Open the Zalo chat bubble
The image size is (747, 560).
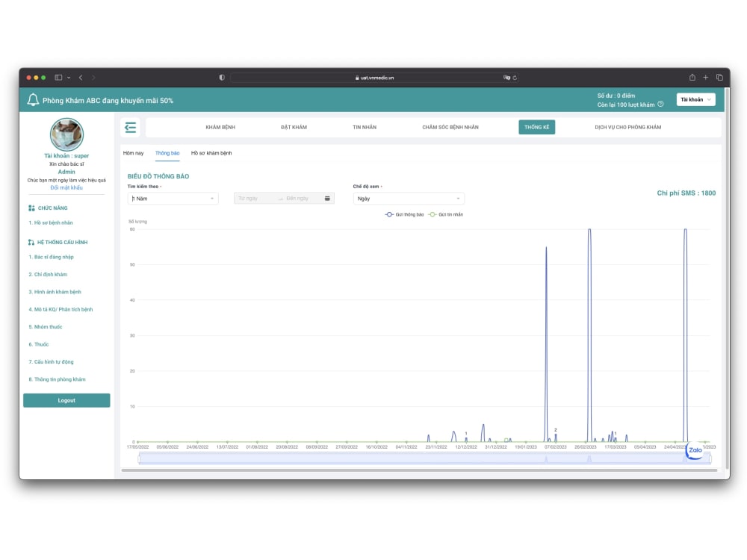[x=695, y=450]
